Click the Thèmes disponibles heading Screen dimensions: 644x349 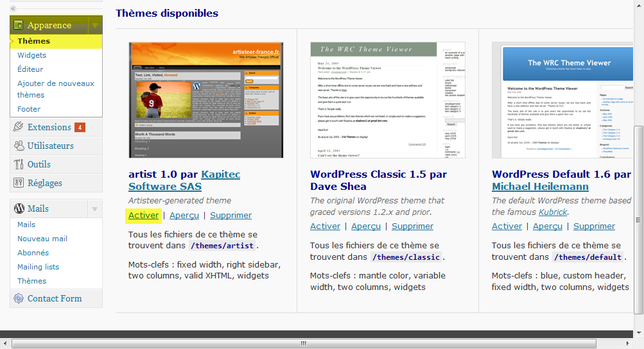167,13
